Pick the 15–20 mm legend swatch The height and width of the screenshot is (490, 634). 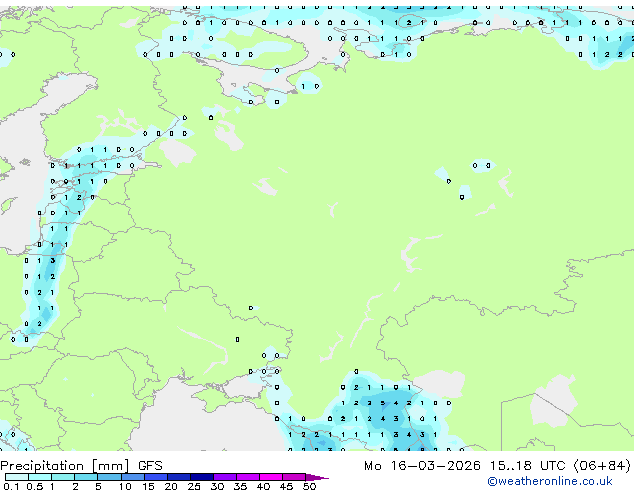pyautogui.click(x=156, y=477)
